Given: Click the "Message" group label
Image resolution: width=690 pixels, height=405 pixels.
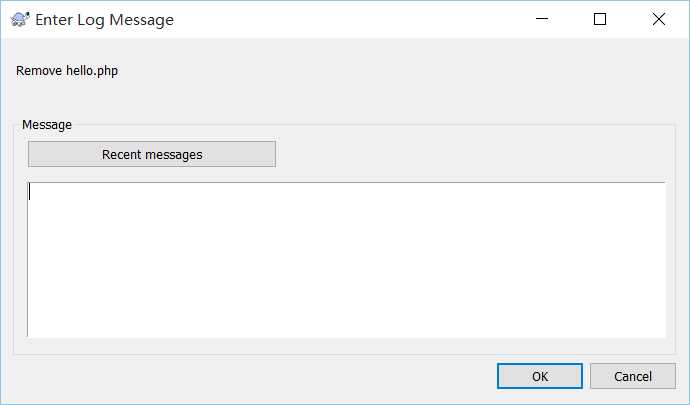Looking at the screenshot, I should tap(47, 125).
